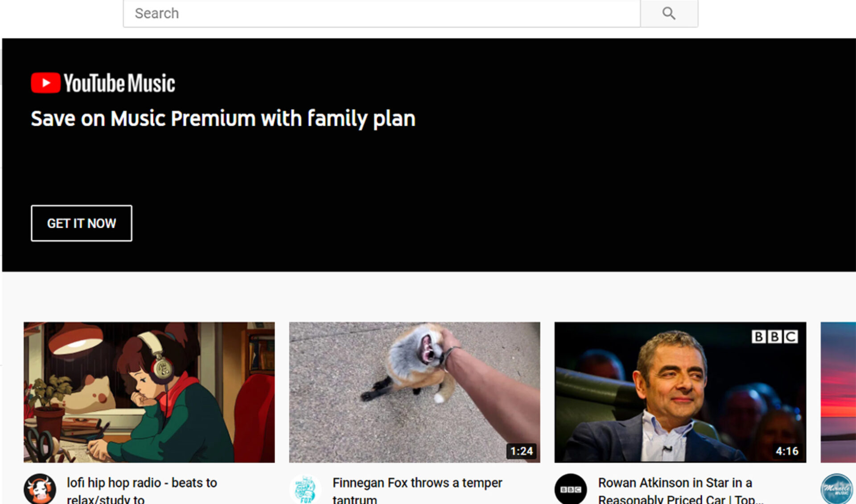
Task: Click the YouTube Music wordmark text
Action: (x=119, y=83)
